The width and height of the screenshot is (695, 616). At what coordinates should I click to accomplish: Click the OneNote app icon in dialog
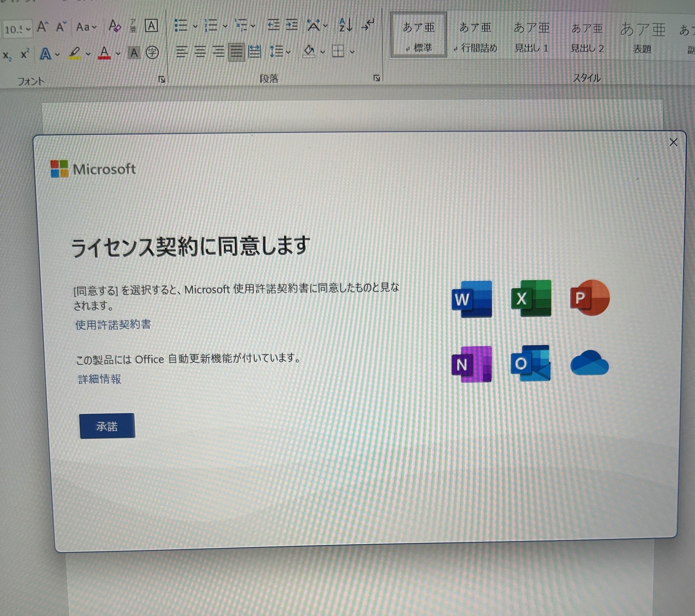click(472, 364)
